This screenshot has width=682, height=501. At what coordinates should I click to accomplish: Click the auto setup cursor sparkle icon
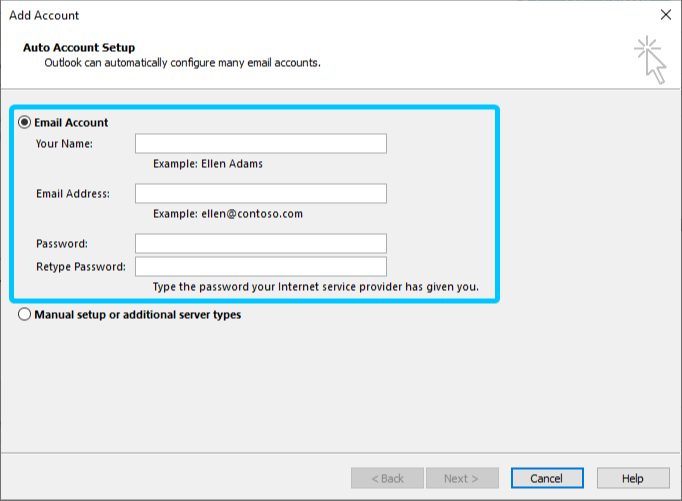650,60
